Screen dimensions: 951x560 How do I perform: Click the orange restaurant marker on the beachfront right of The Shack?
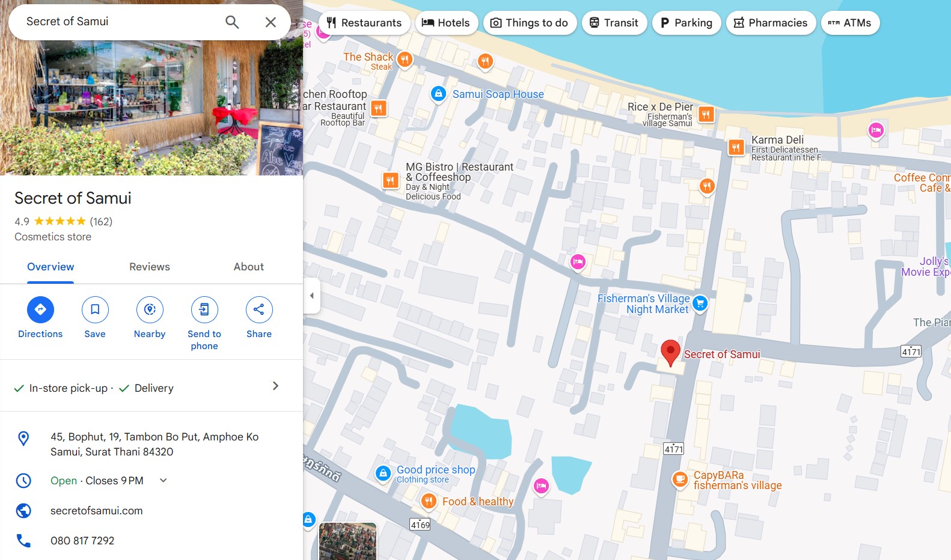485,61
